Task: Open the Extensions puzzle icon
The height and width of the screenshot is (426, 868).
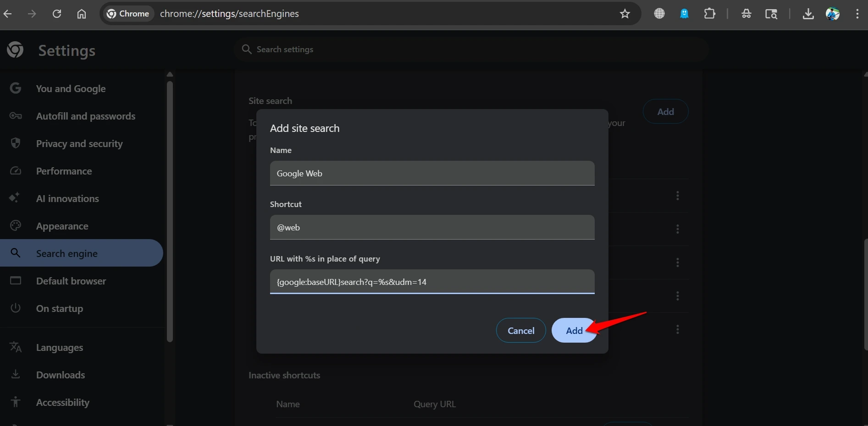Action: click(x=709, y=14)
